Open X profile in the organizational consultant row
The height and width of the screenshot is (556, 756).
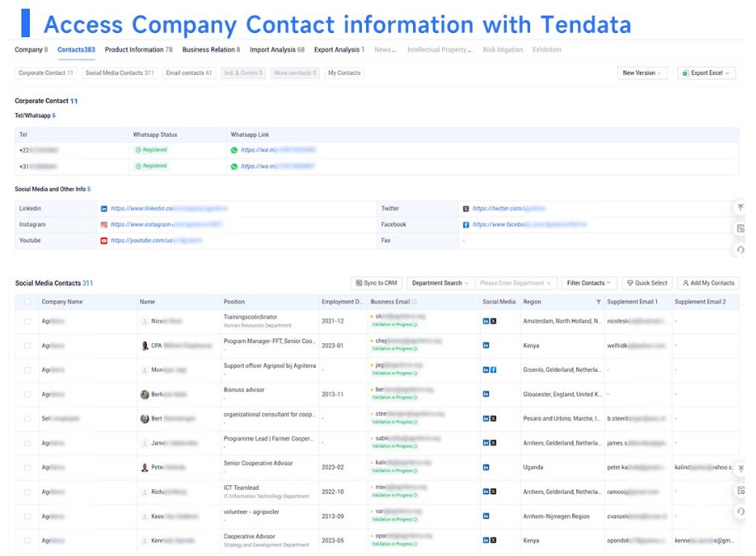coord(493,418)
